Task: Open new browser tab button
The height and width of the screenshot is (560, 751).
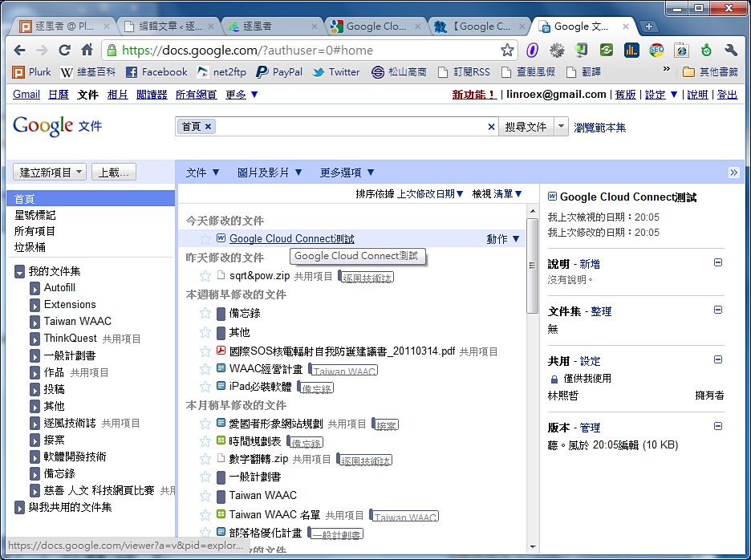Action: [x=649, y=26]
